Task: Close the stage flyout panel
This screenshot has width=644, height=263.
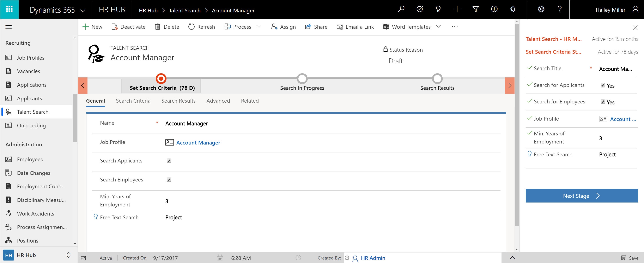Action: pyautogui.click(x=635, y=27)
